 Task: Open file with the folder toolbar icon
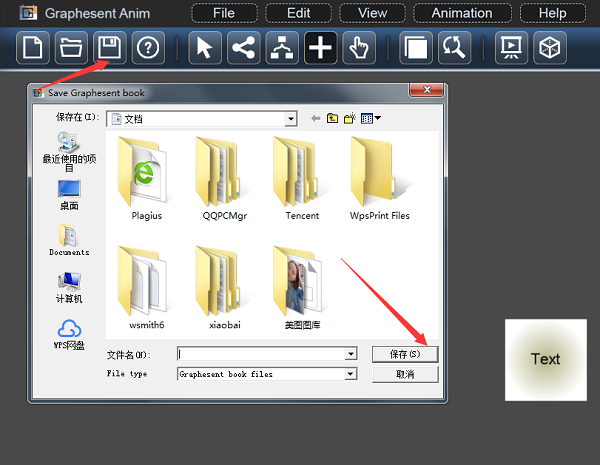point(71,48)
